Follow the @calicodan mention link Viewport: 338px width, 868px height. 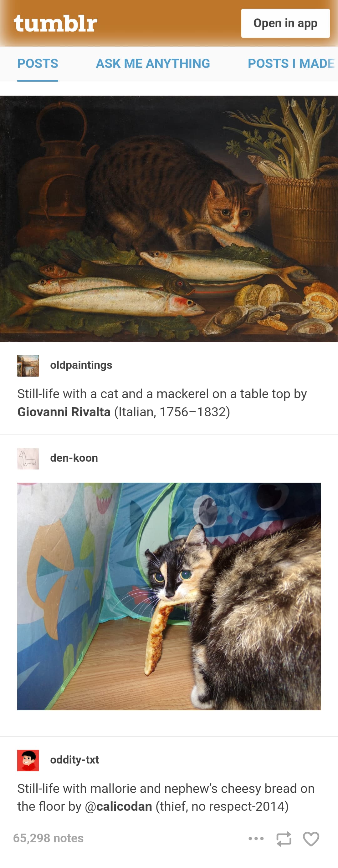coord(118,807)
